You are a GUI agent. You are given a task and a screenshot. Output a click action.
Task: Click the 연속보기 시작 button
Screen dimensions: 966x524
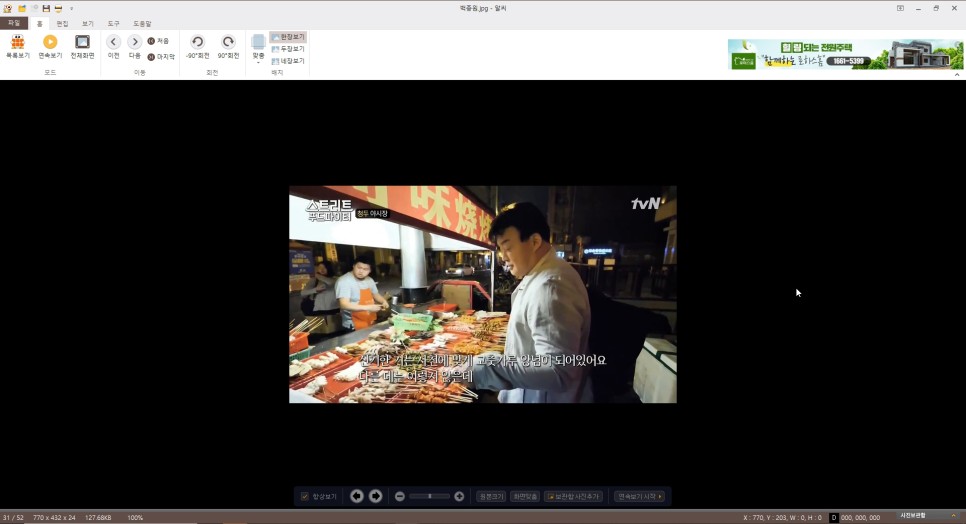(x=639, y=496)
